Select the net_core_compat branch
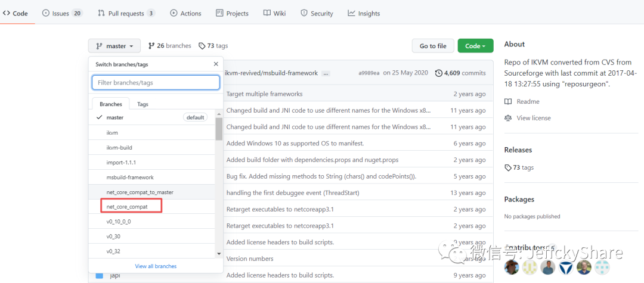Screen dimensions: 644x283 152,207
